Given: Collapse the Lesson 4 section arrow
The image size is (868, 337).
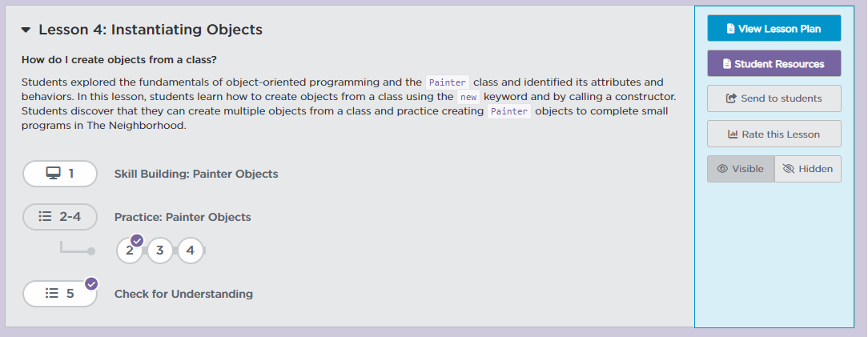Looking at the screenshot, I should (x=26, y=30).
